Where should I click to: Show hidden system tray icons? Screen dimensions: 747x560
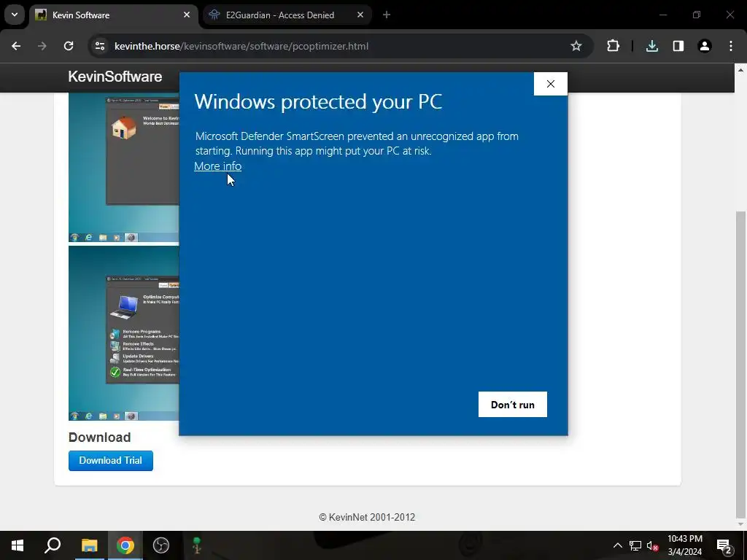(617, 545)
